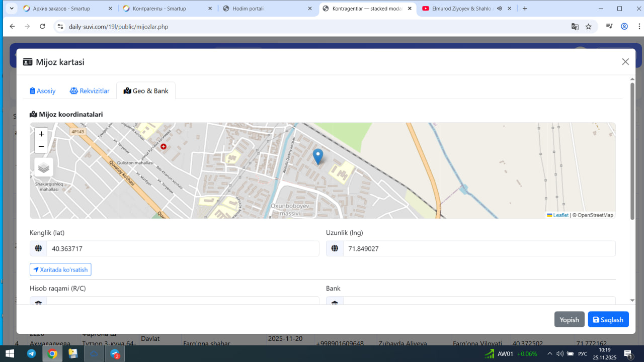Zoom in on the map
This screenshot has width=644, height=362.
[x=41, y=134]
